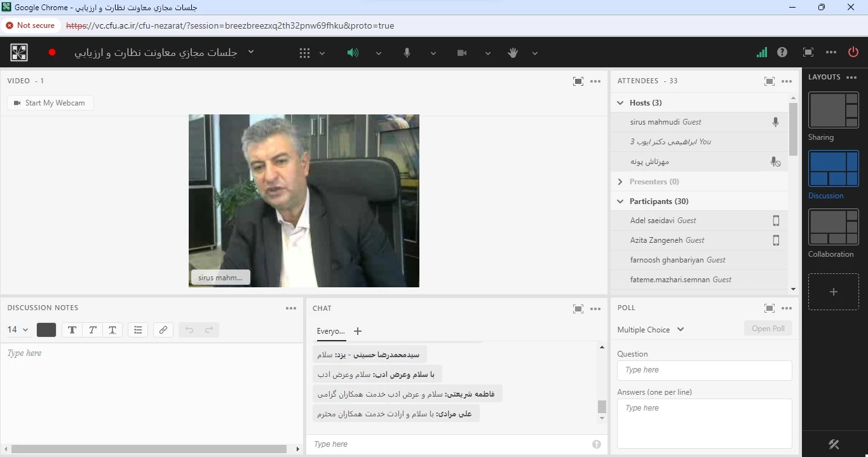This screenshot has width=868, height=457.
Task: Collapse the Hosts (3) group
Action: (621, 103)
